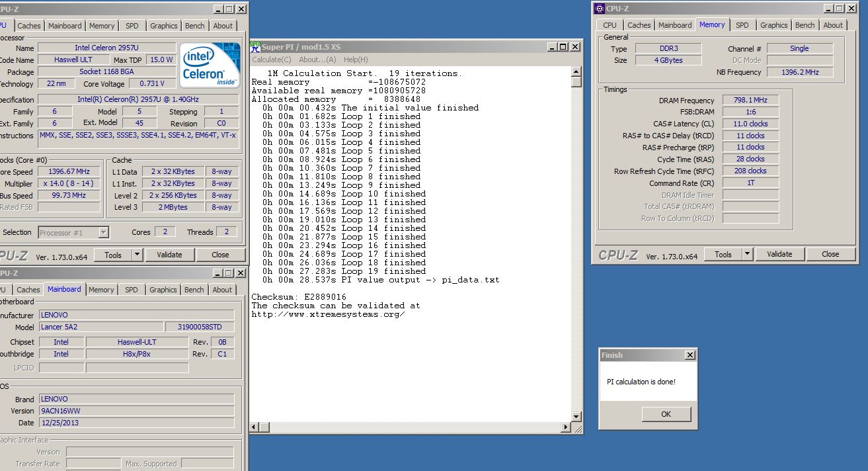Screen dimensions: 868x471
Task: Click the BIOS version 9ACN16WW field
Action: 136,411
